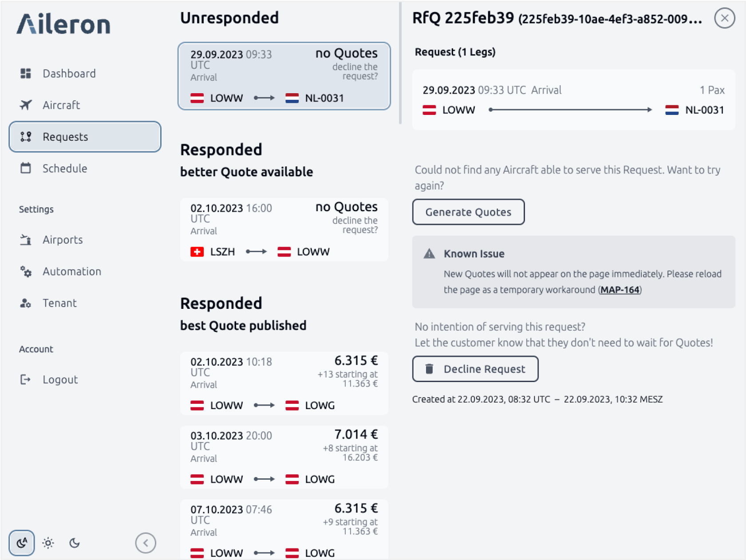The width and height of the screenshot is (746, 560).
Task: Select the LSZH to LOWW request card
Action: click(x=284, y=229)
